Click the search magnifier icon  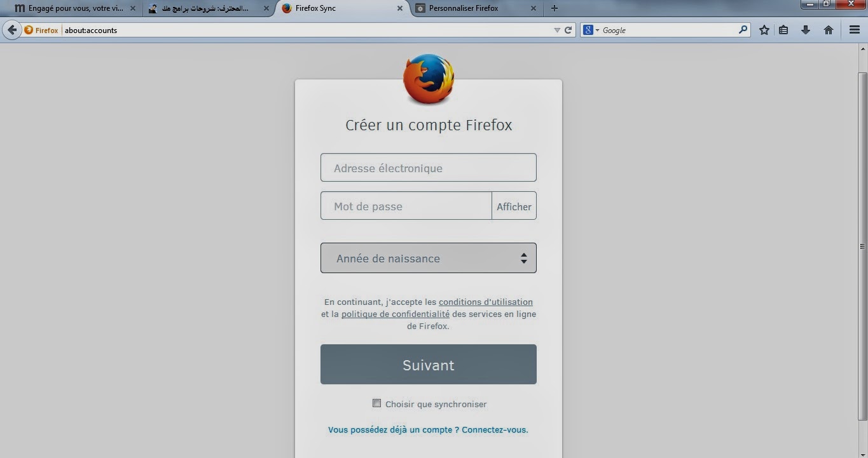[x=743, y=30]
